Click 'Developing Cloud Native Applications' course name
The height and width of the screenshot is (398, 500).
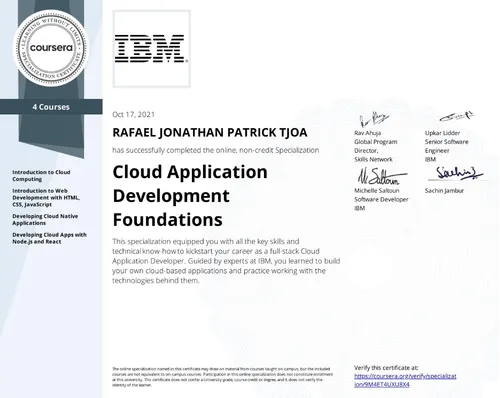point(45,220)
